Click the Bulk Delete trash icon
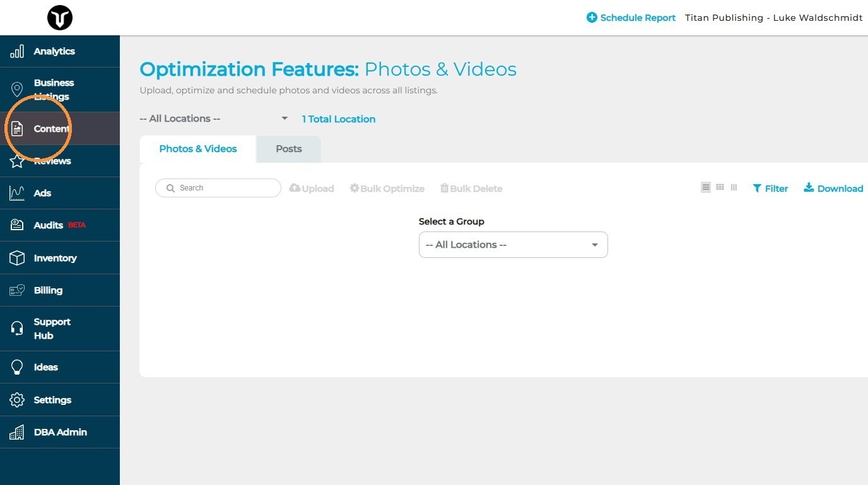868x485 pixels. [444, 188]
